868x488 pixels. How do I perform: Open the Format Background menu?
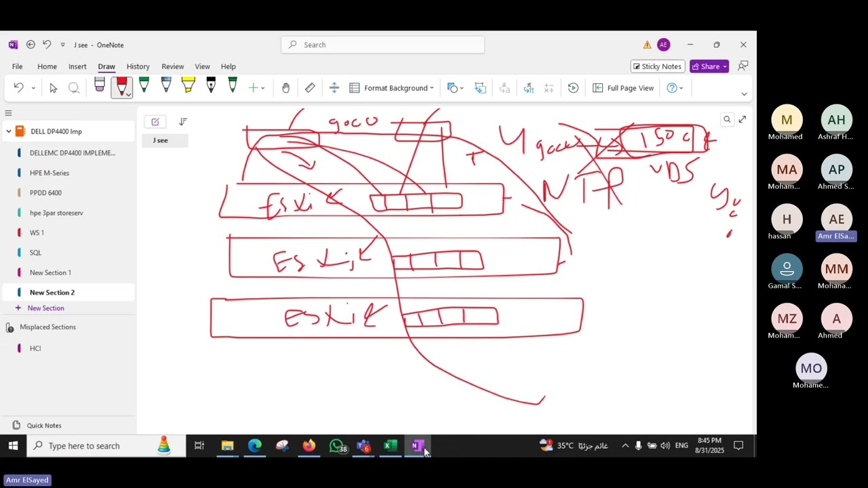coord(391,88)
